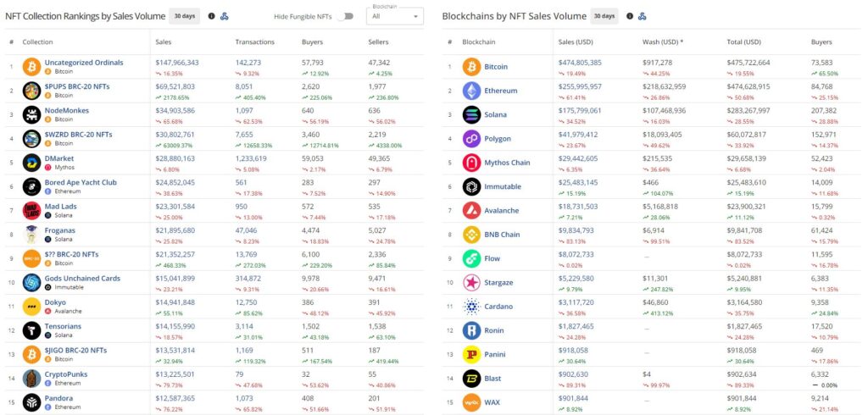Click the Bored Ape Yacht Club avatar
Viewport: 868px width, 415px height.
31,187
